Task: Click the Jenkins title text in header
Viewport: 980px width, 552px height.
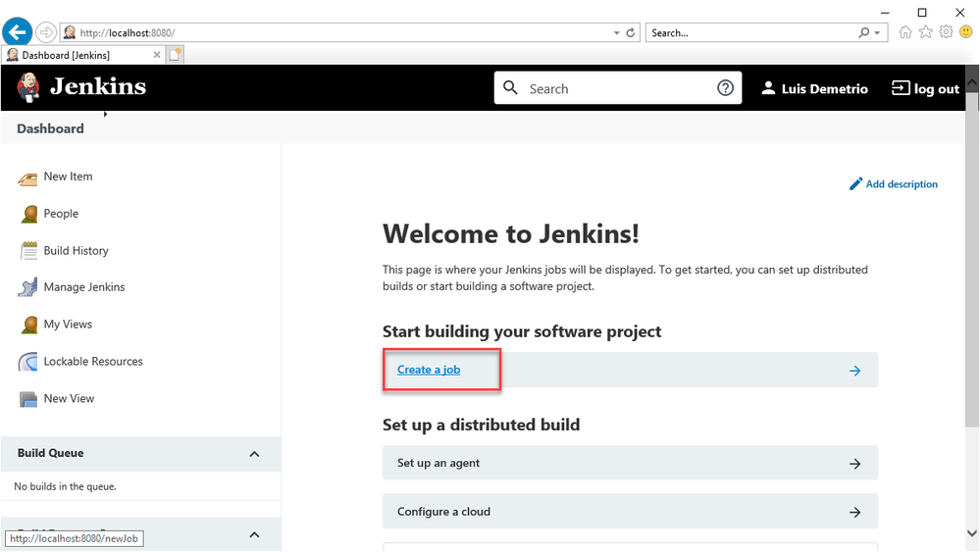Action: [98, 86]
